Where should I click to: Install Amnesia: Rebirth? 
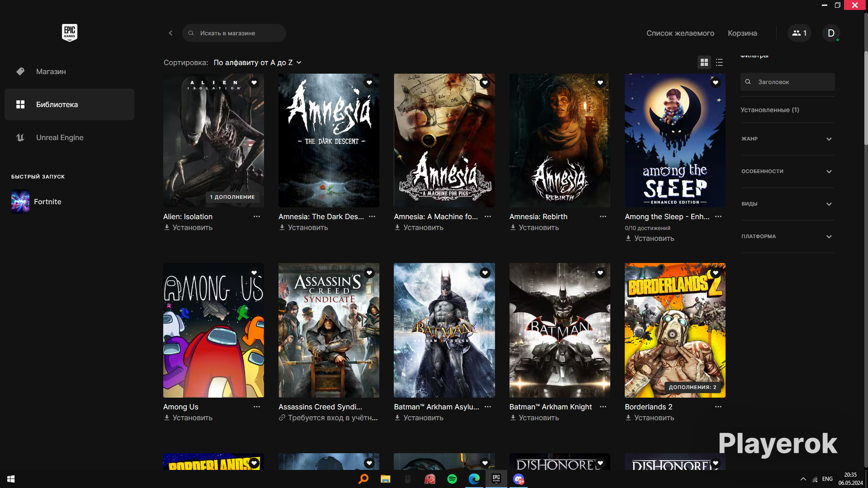(x=535, y=228)
